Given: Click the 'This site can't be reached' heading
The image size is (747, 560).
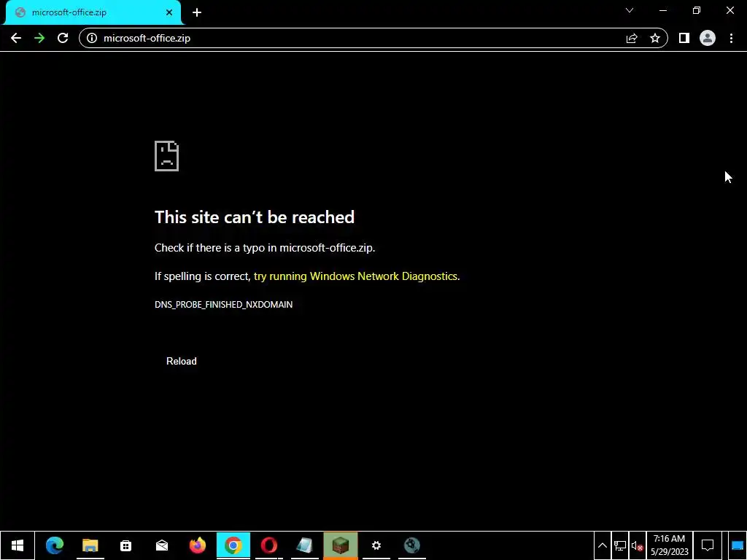Looking at the screenshot, I should pyautogui.click(x=255, y=217).
